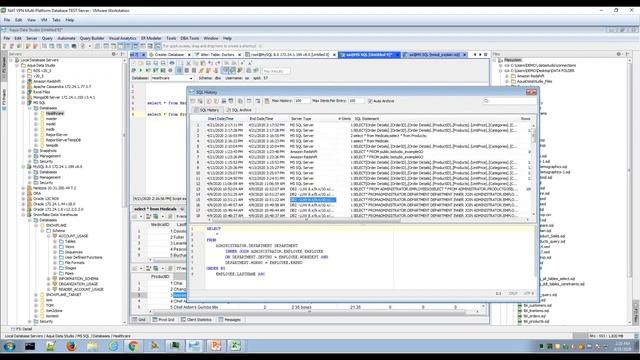Select the master database in the tree
640x360 pixels.
tap(51, 119)
